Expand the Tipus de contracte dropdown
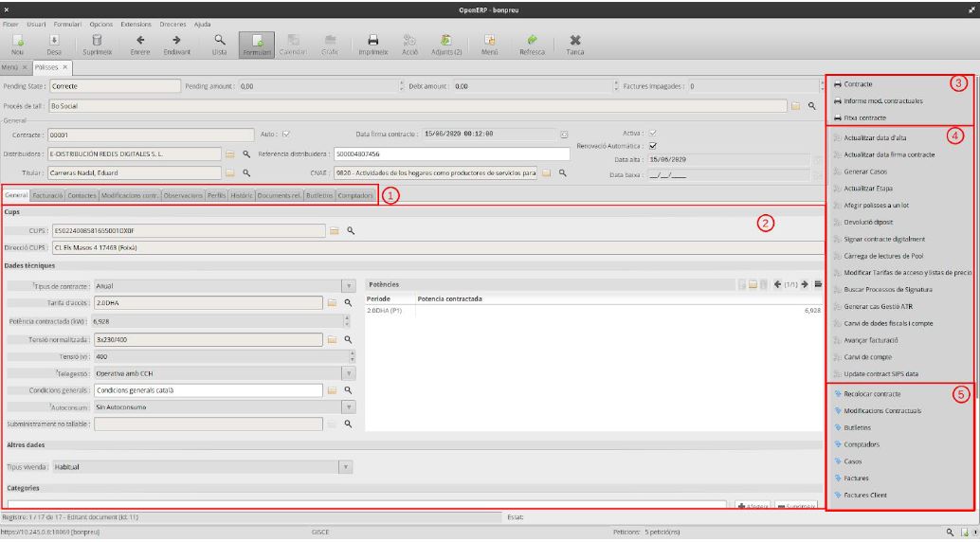980x542 pixels. (347, 285)
